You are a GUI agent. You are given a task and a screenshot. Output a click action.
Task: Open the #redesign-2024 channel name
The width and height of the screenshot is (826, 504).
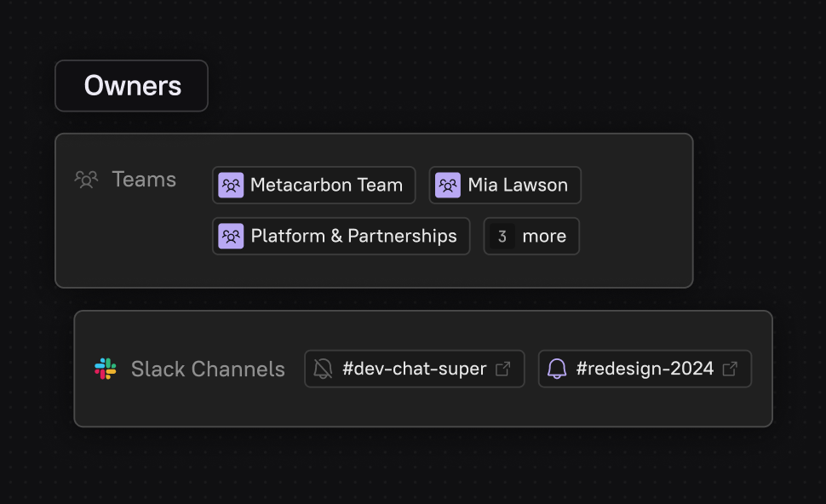pyautogui.click(x=645, y=369)
